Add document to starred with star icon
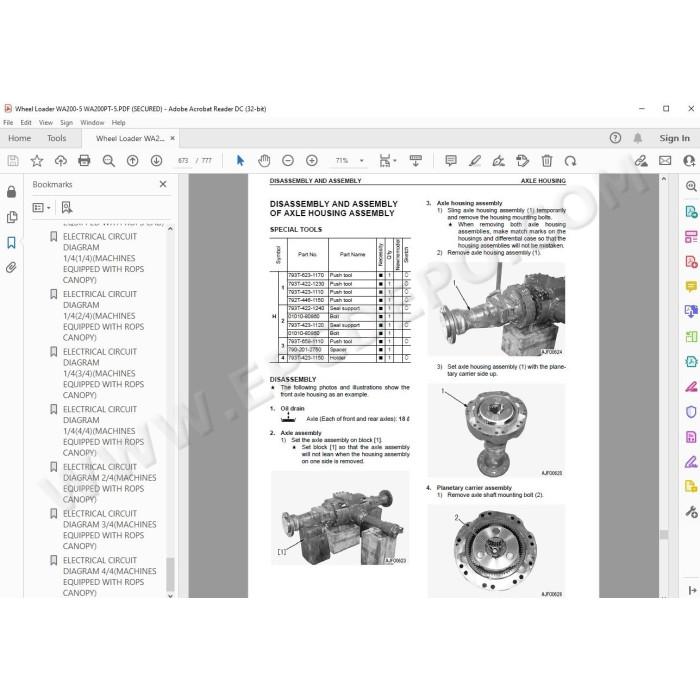The image size is (700, 700). [37, 161]
